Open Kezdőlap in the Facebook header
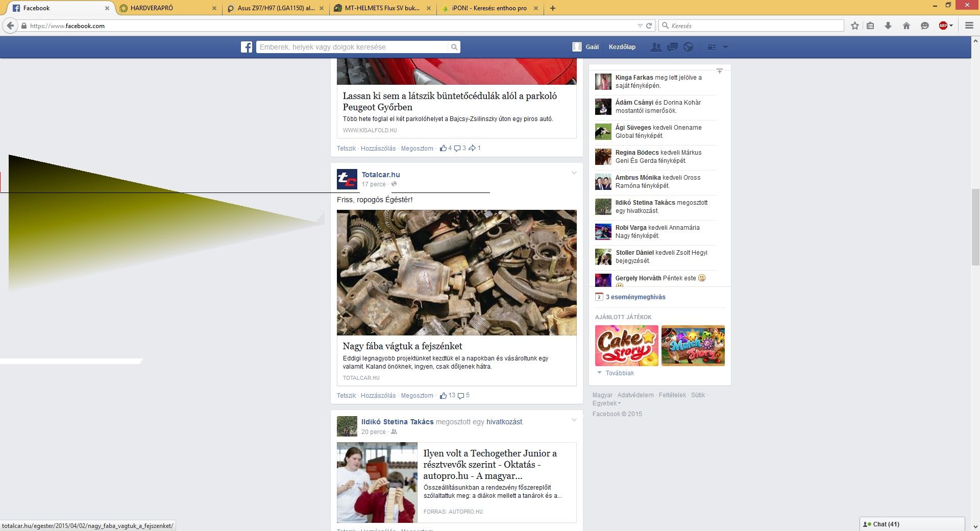This screenshot has height=531, width=980. tap(622, 47)
